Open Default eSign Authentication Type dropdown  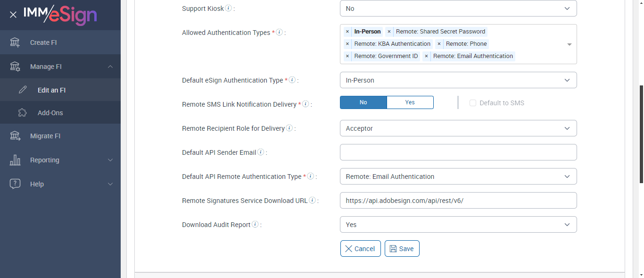(458, 80)
